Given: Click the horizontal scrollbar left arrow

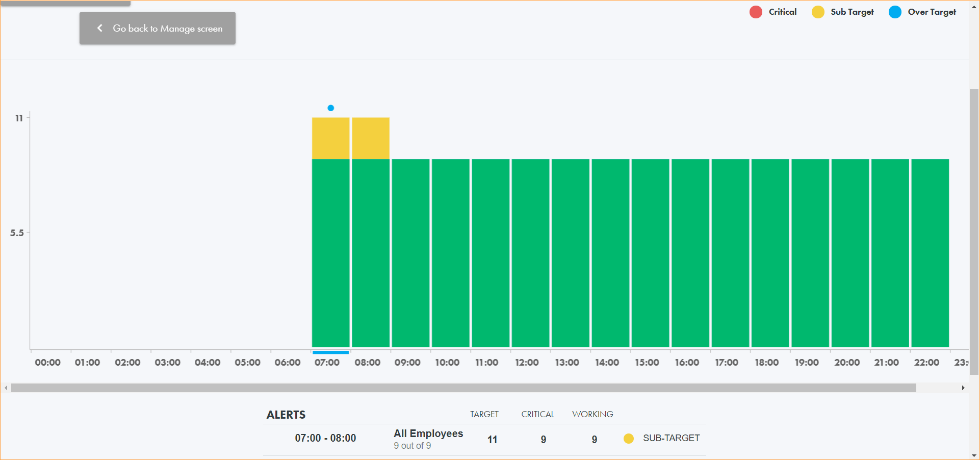Looking at the screenshot, I should click(6, 388).
